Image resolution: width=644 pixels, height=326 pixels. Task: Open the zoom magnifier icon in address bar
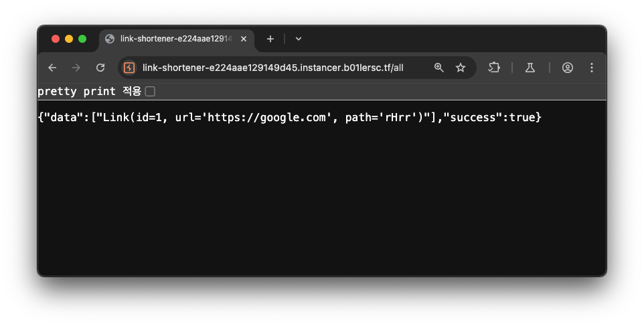(438, 68)
